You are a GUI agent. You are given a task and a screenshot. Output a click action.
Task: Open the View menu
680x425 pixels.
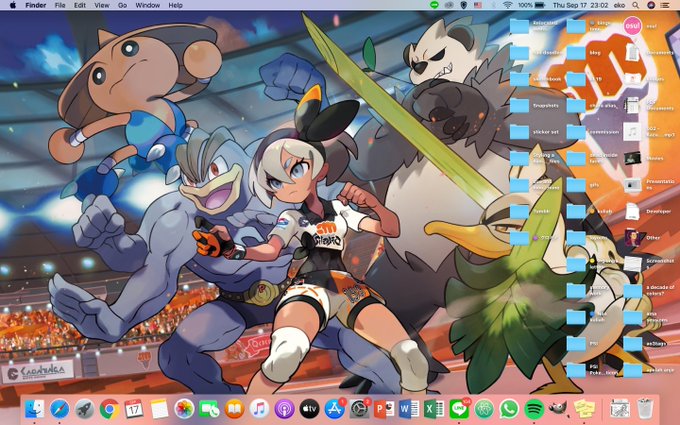[x=102, y=5]
